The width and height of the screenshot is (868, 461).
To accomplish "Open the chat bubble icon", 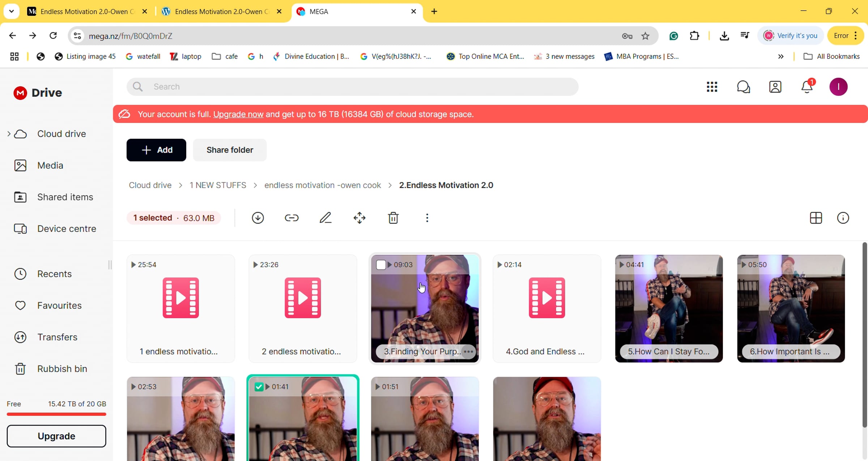I will [744, 87].
